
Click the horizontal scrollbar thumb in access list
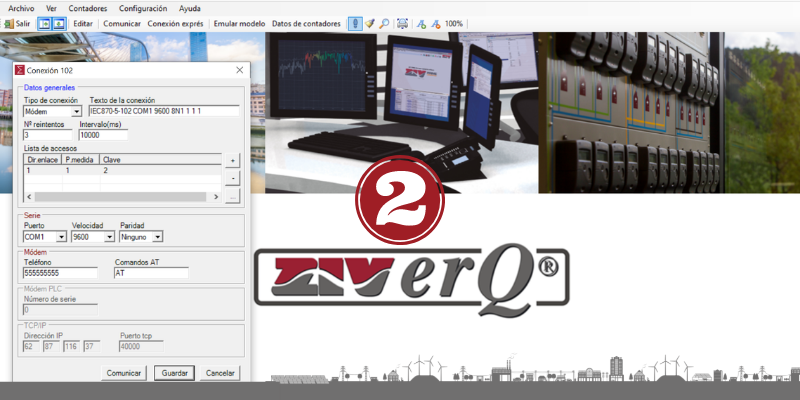120,196
